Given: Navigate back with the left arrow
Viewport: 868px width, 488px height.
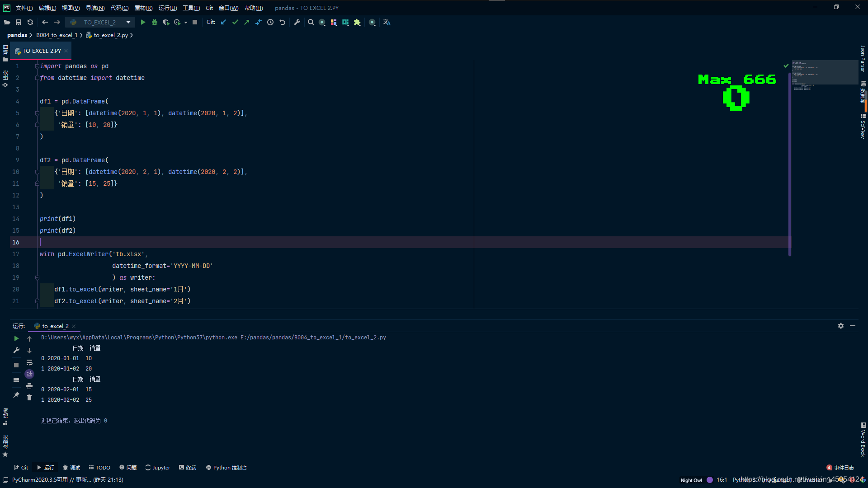Looking at the screenshot, I should pos(45,22).
